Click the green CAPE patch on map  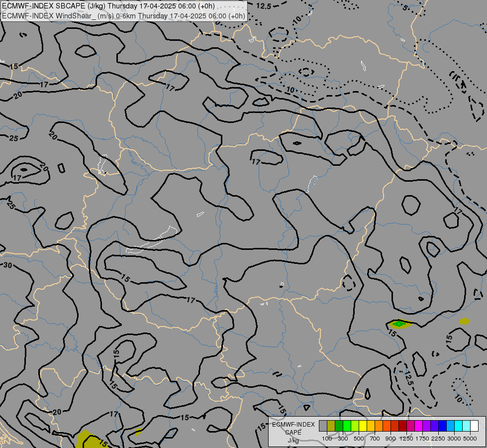[399, 324]
